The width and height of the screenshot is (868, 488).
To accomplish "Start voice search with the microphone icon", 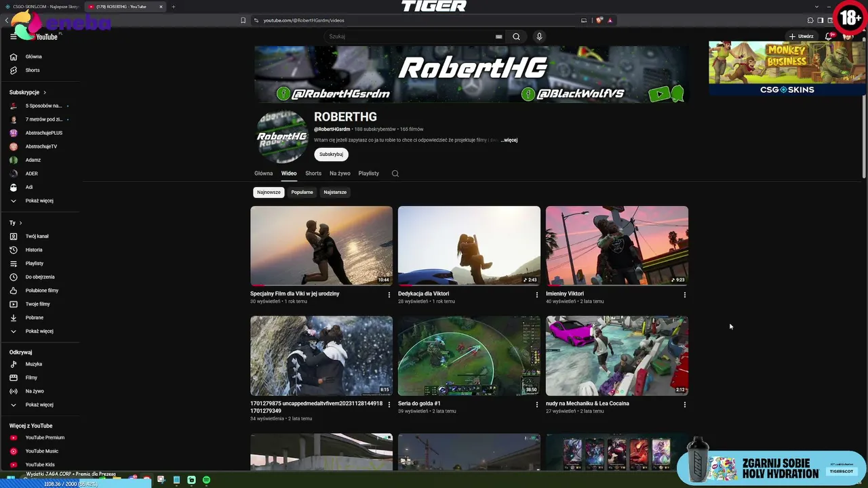I will pos(539,37).
